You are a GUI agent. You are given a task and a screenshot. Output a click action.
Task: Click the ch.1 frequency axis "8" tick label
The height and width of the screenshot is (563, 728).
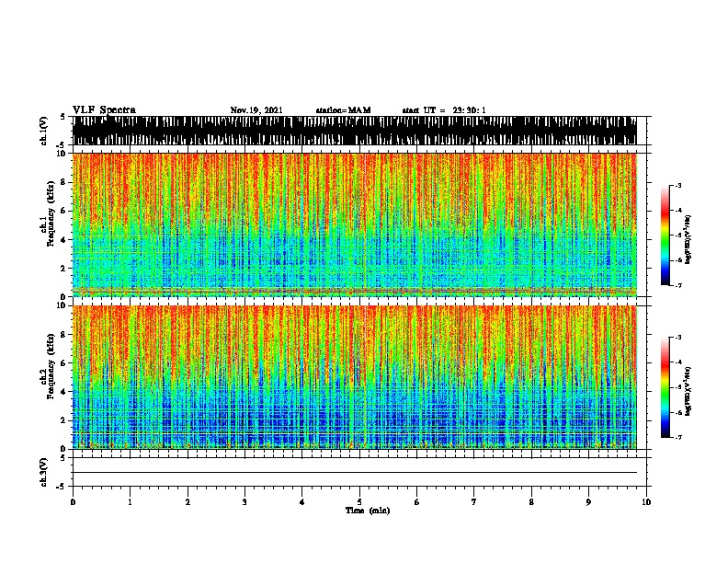click(64, 182)
